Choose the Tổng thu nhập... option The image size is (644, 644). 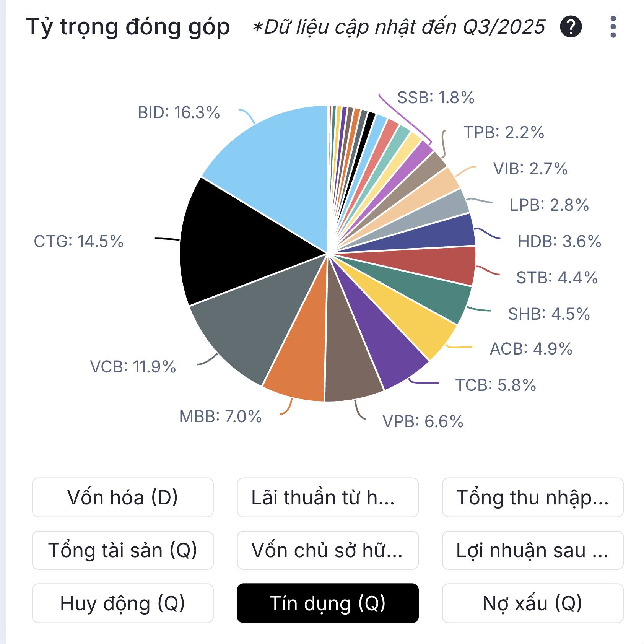click(533, 497)
